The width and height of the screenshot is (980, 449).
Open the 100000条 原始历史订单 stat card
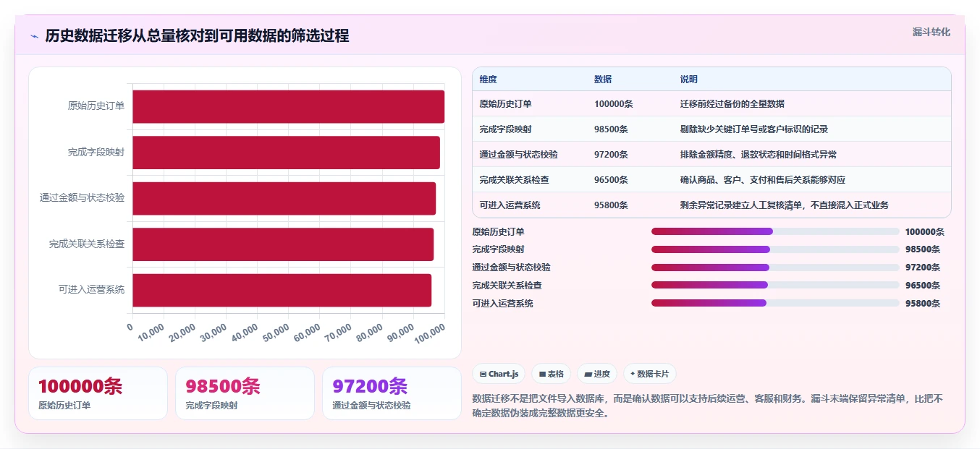click(98, 393)
